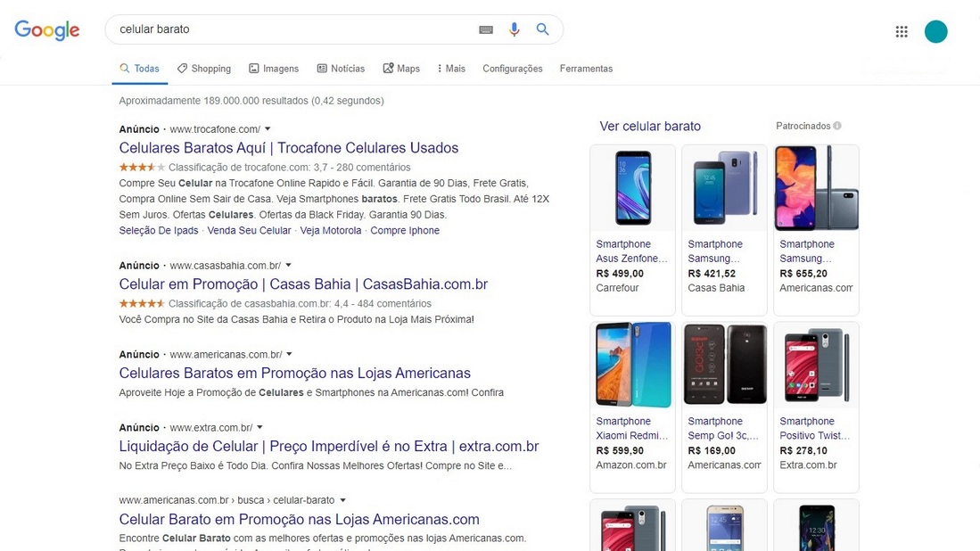Click the Positivo Twist product image
The width and height of the screenshot is (980, 551).
(x=816, y=365)
